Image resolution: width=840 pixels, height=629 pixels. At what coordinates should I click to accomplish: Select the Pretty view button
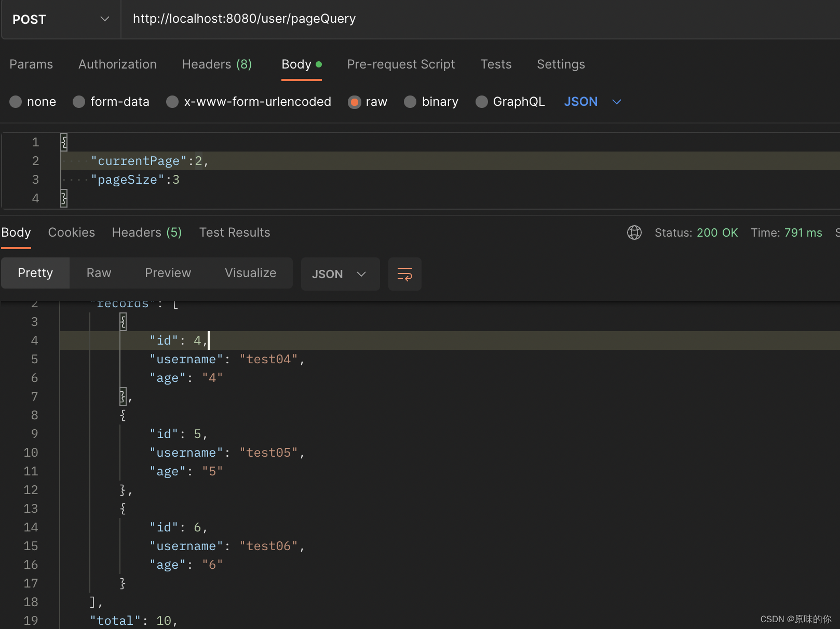tap(35, 273)
